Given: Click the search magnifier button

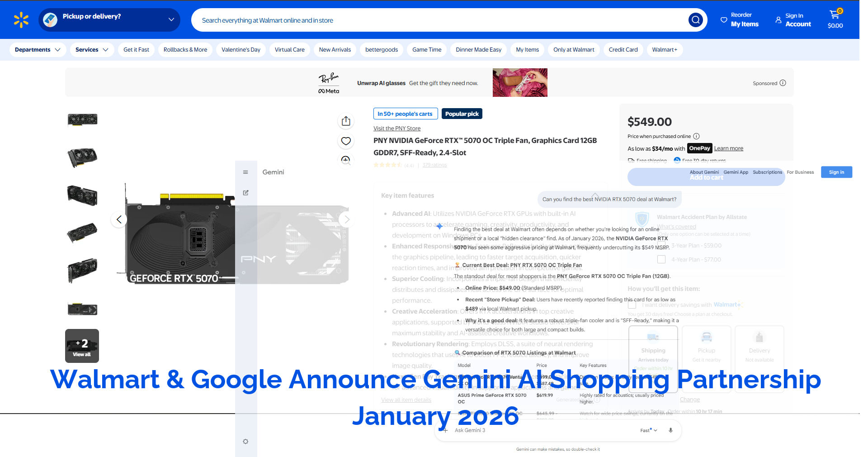Looking at the screenshot, I should [695, 20].
